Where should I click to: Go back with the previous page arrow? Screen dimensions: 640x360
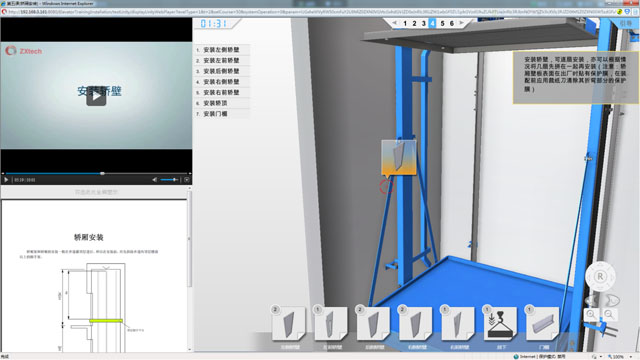click(395, 23)
